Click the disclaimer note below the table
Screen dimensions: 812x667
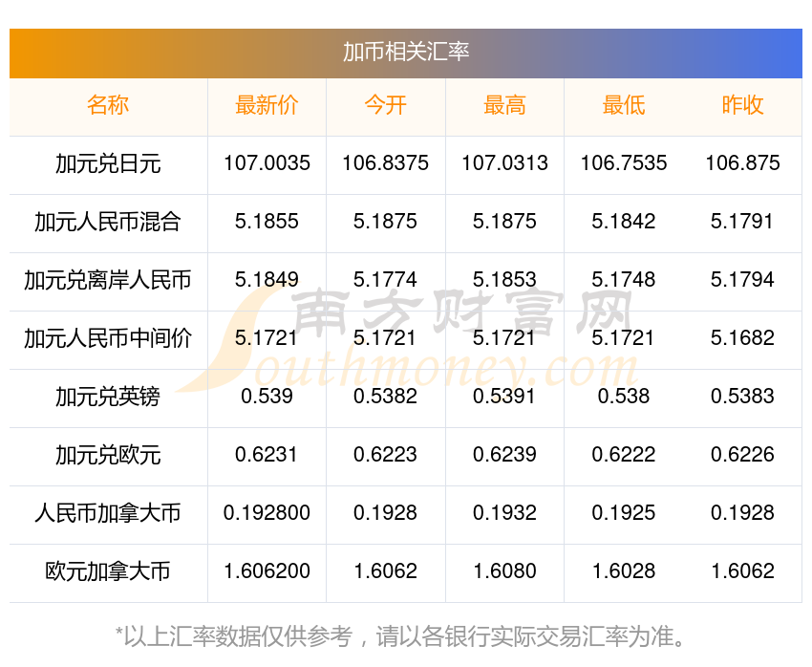pyautogui.click(x=400, y=637)
